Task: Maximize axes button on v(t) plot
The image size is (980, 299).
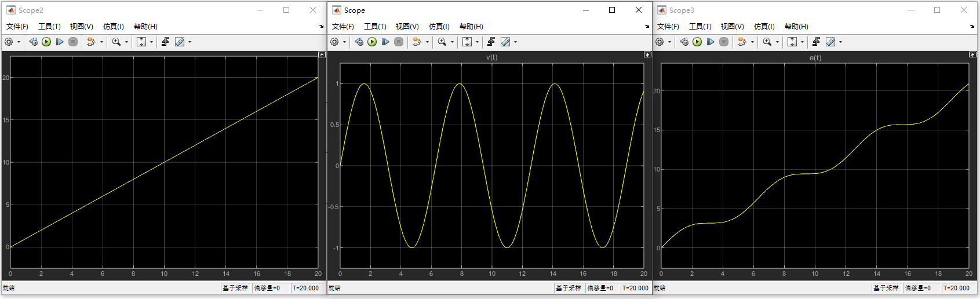Action: point(647,54)
